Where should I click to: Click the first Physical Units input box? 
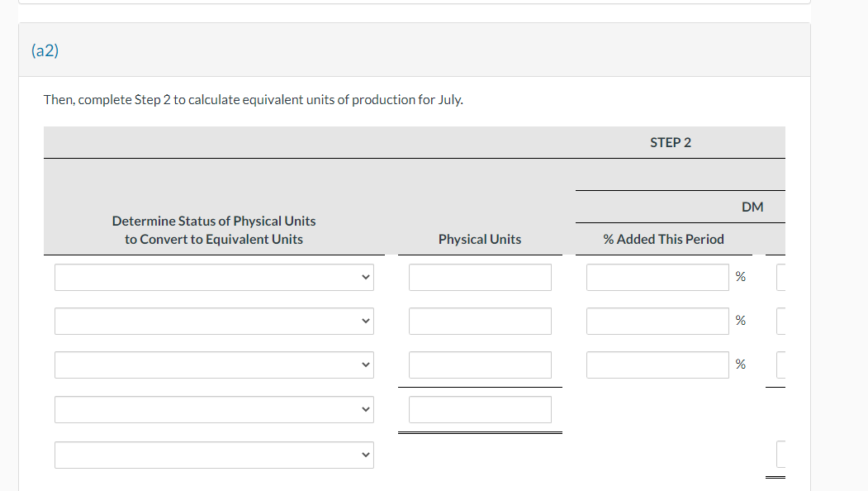click(x=480, y=277)
